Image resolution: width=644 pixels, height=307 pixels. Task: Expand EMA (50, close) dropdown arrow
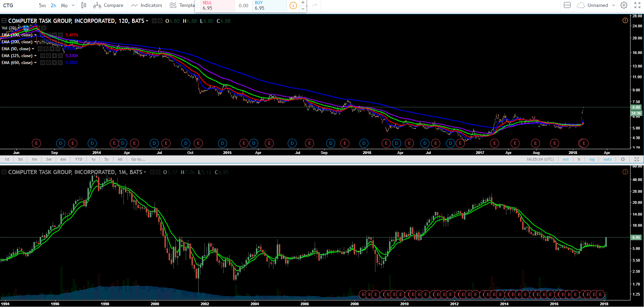coord(33,49)
